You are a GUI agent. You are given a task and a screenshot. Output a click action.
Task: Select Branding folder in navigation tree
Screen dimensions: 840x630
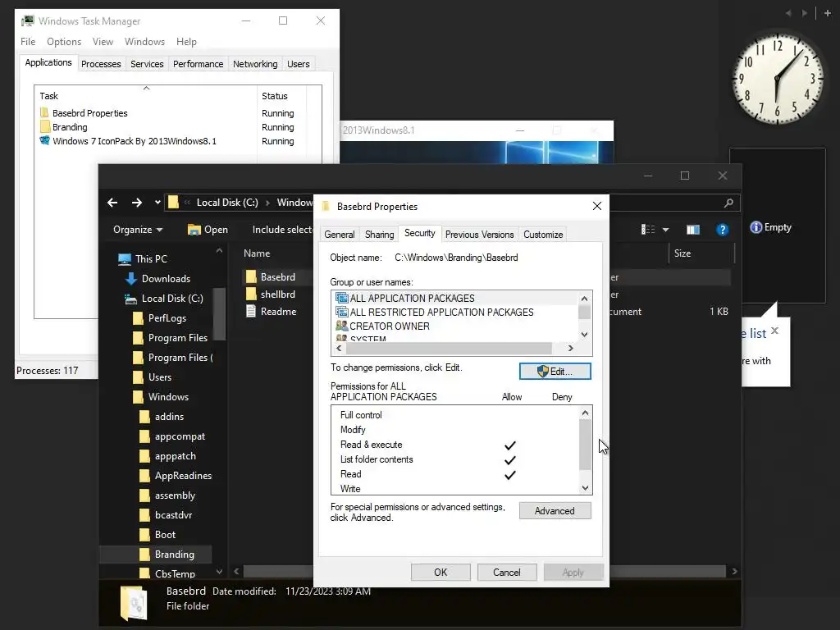[166, 555]
